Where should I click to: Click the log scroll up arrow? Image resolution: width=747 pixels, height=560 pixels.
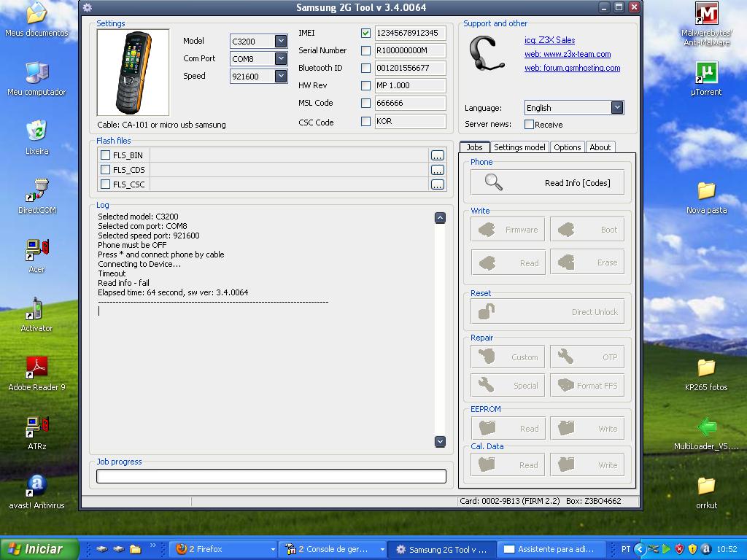440,218
